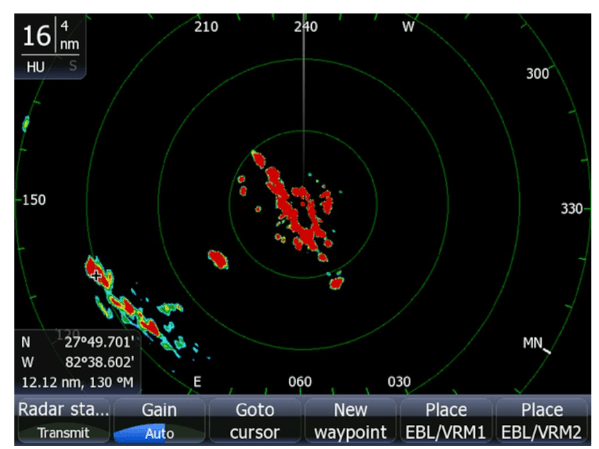599x449 pixels.
Task: Click the vessel center dot on the radar
Action: tap(303, 204)
